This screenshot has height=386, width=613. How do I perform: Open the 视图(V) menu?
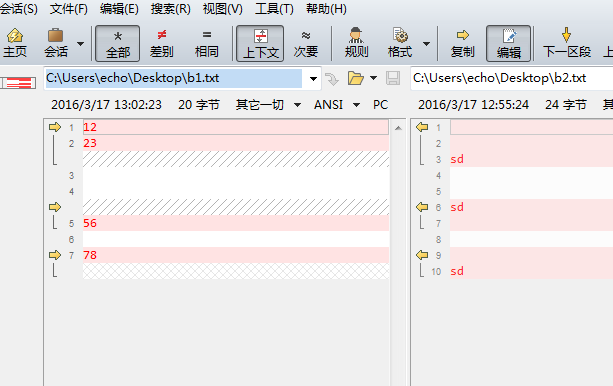tap(222, 9)
